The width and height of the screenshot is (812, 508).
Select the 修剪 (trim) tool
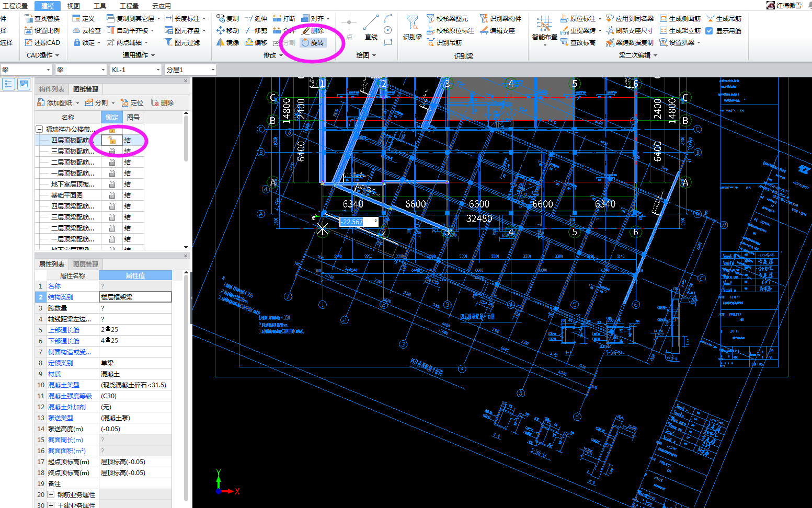(x=256, y=30)
